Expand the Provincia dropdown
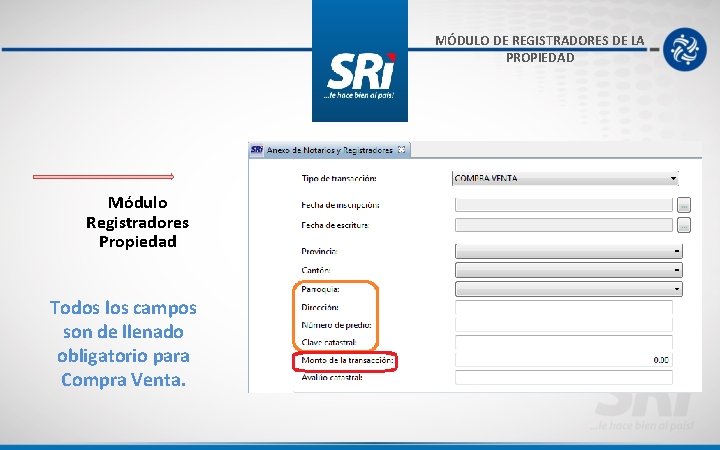The image size is (720, 450). (x=568, y=251)
